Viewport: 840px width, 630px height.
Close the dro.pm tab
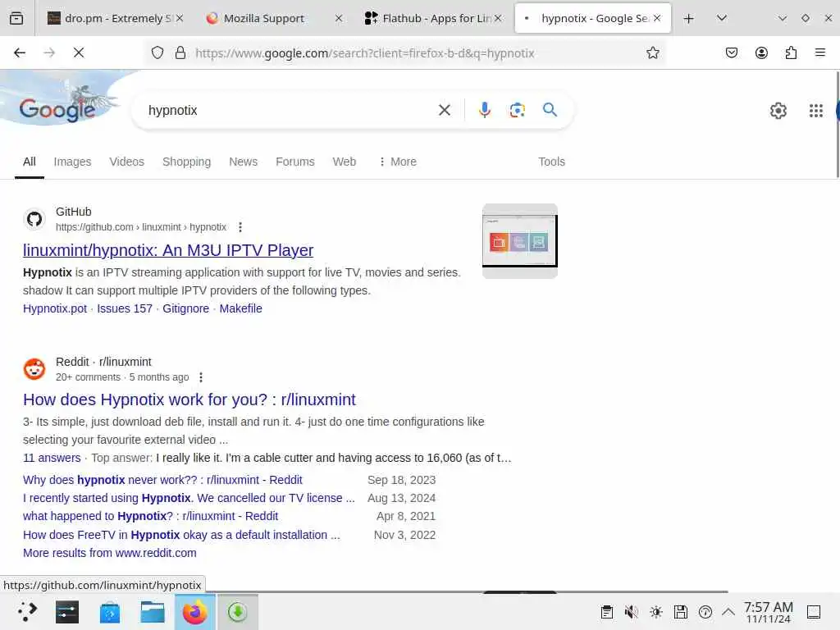(x=180, y=18)
